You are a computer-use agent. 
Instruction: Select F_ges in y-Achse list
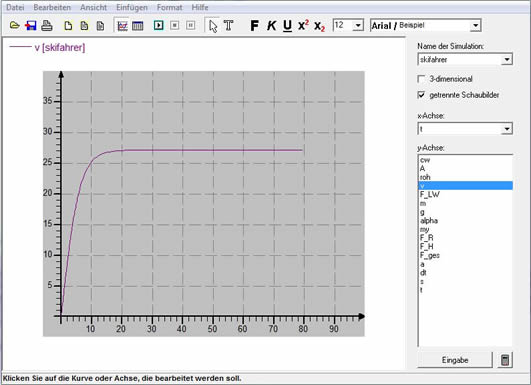point(465,255)
